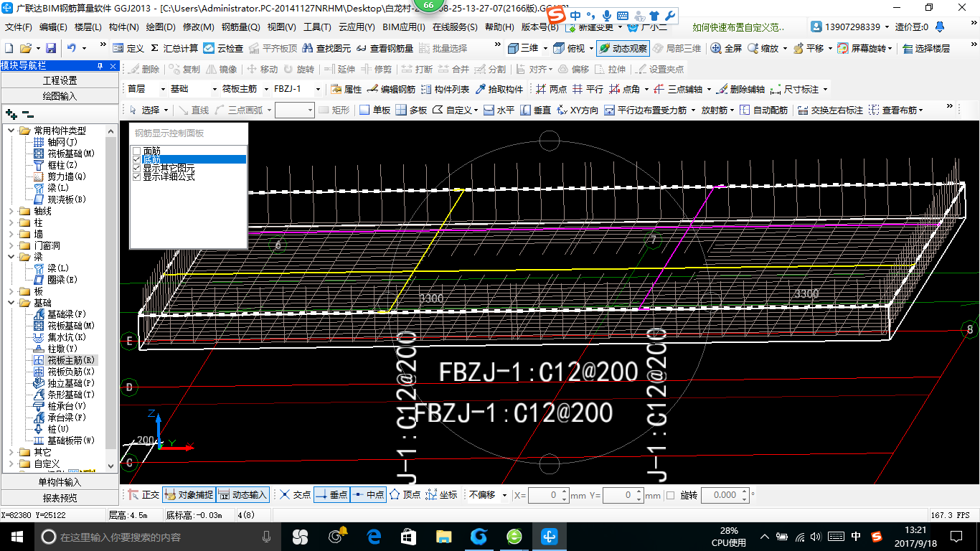The width and height of the screenshot is (980, 551).
Task: Toggle 动态输入 dynamic input
Action: [242, 495]
